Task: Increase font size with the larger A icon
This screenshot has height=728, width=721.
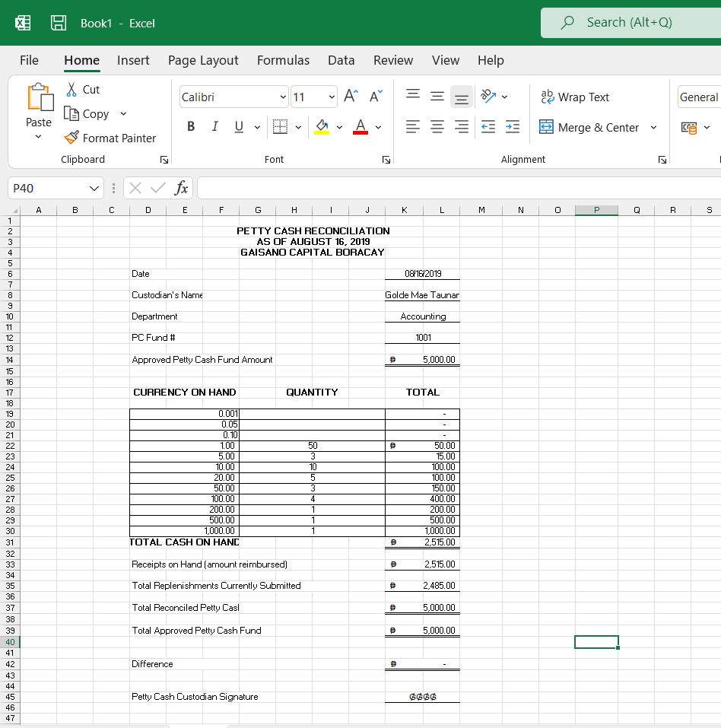Action: pyautogui.click(x=351, y=96)
